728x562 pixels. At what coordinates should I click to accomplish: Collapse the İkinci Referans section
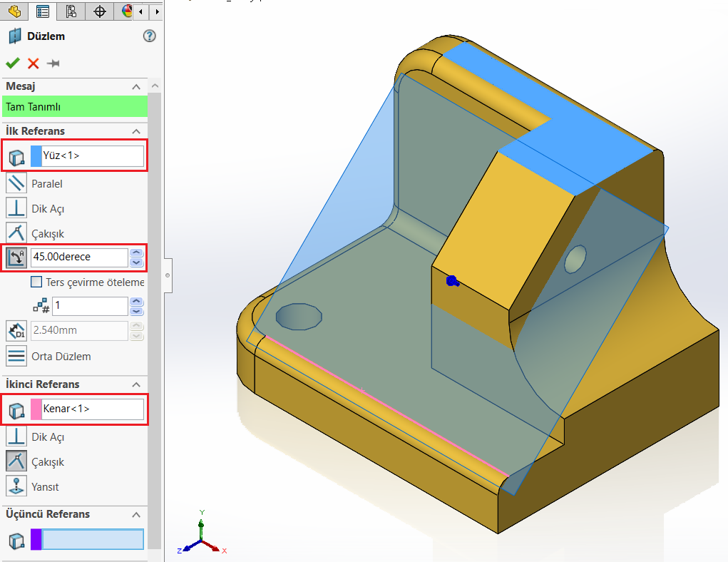136,384
